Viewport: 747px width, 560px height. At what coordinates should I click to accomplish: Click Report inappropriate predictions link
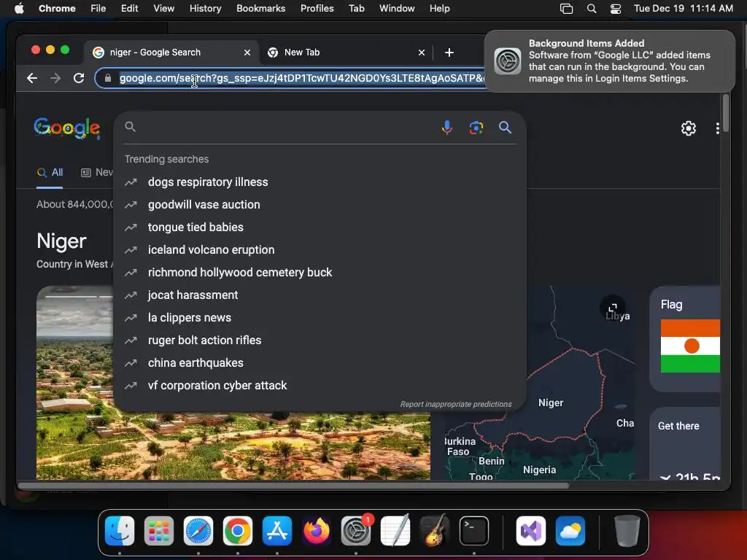coord(455,404)
